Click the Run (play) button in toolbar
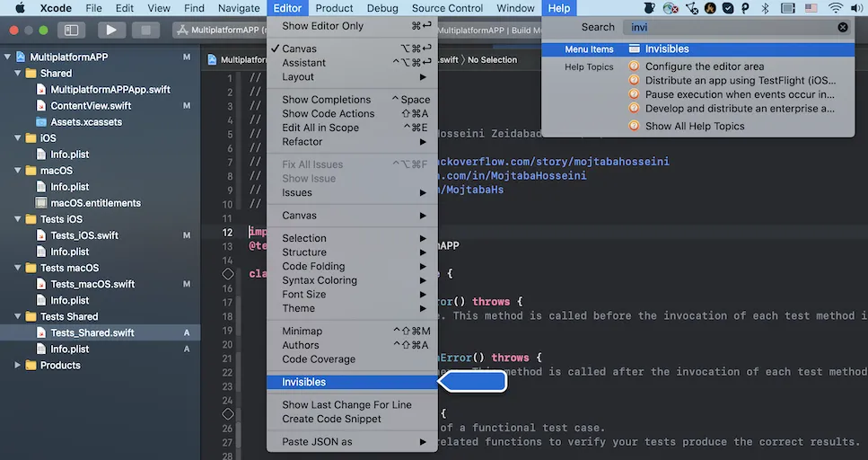This screenshot has height=460, width=868. click(x=111, y=30)
